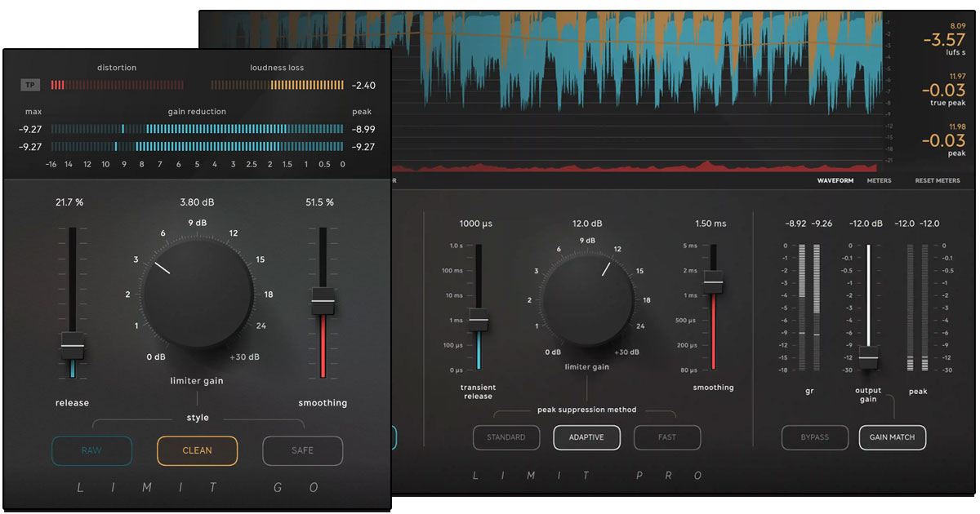The height and width of the screenshot is (514, 980).
Task: Click the smoothing slider handle in Limit Go
Action: (x=323, y=301)
